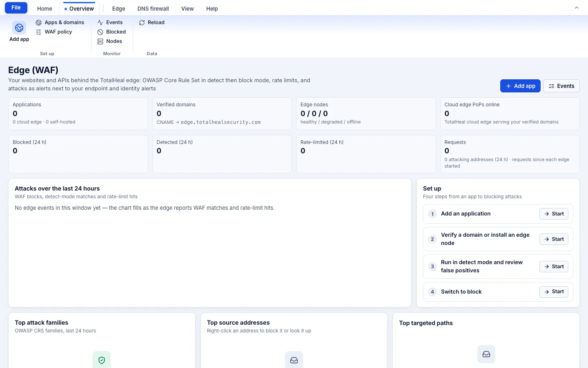Start Run in detect mode step
588x368 pixels.
[x=554, y=267]
